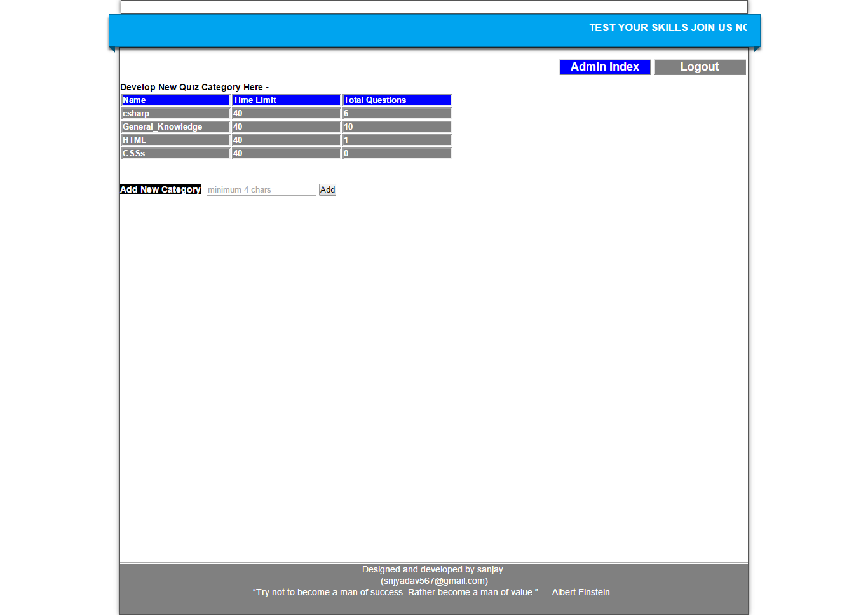This screenshot has width=868, height=615.
Task: Click the Logout button
Action: 700,67
